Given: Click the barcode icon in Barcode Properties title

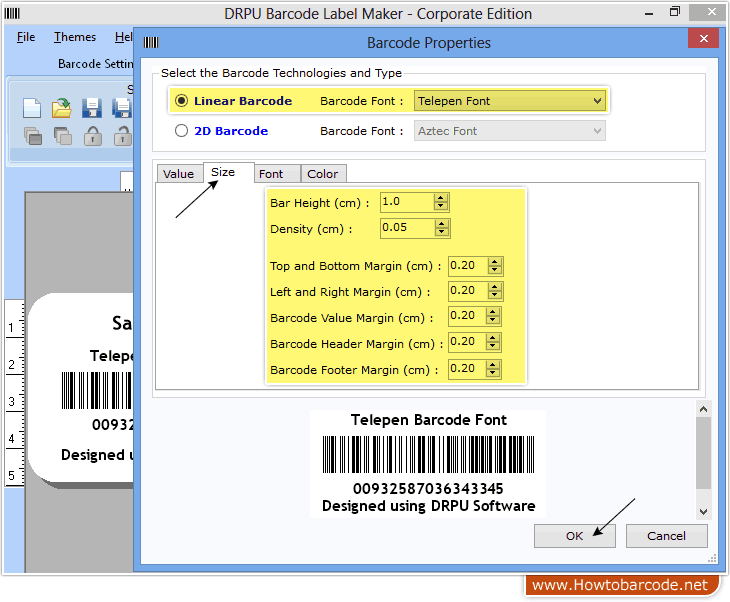Looking at the screenshot, I should [x=151, y=43].
